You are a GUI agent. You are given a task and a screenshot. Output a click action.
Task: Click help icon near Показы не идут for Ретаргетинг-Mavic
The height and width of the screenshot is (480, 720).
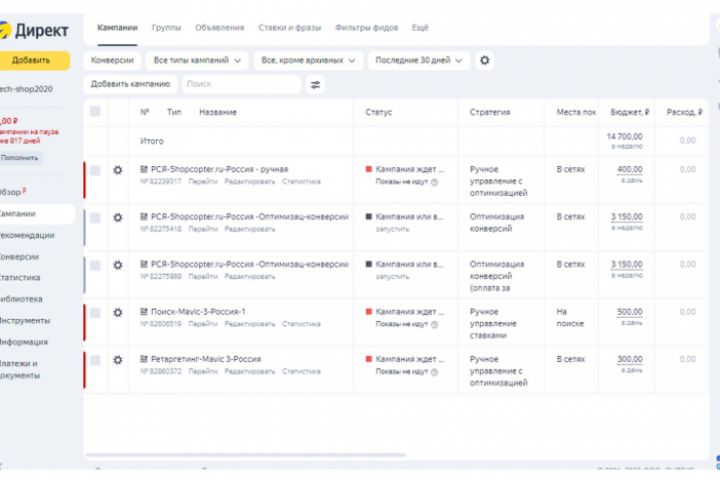coord(434,372)
